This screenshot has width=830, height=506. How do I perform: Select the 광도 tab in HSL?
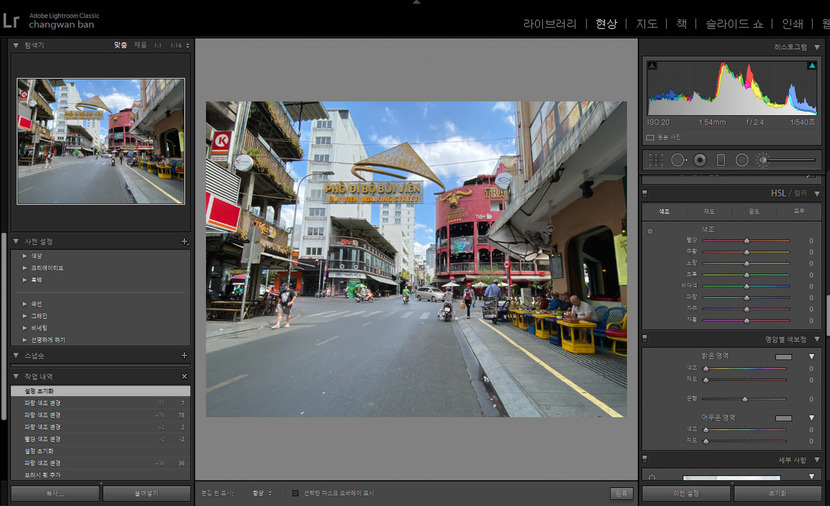754,212
